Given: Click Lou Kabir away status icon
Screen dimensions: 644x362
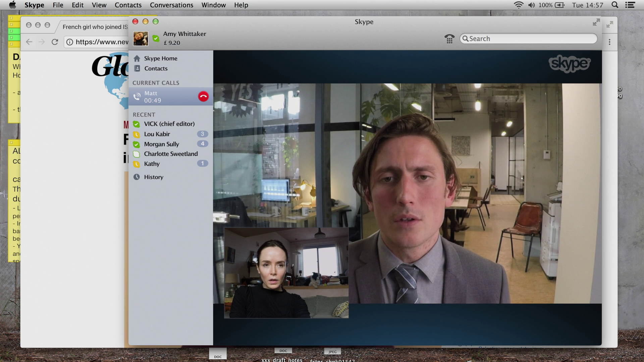Looking at the screenshot, I should [x=136, y=134].
